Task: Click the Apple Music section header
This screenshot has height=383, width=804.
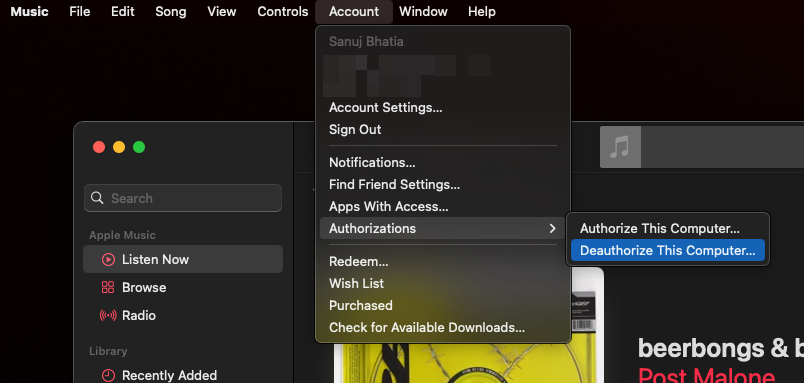Action: [x=123, y=235]
